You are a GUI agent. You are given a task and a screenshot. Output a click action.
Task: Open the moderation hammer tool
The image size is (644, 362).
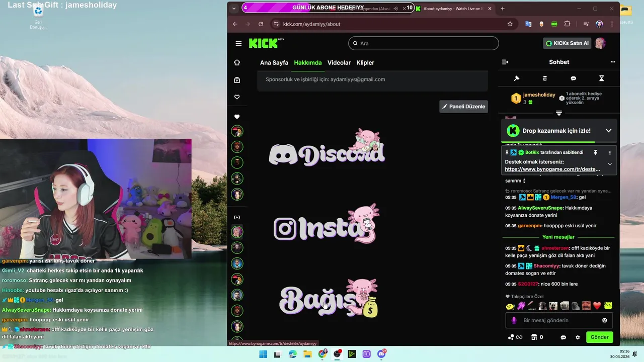(x=516, y=78)
